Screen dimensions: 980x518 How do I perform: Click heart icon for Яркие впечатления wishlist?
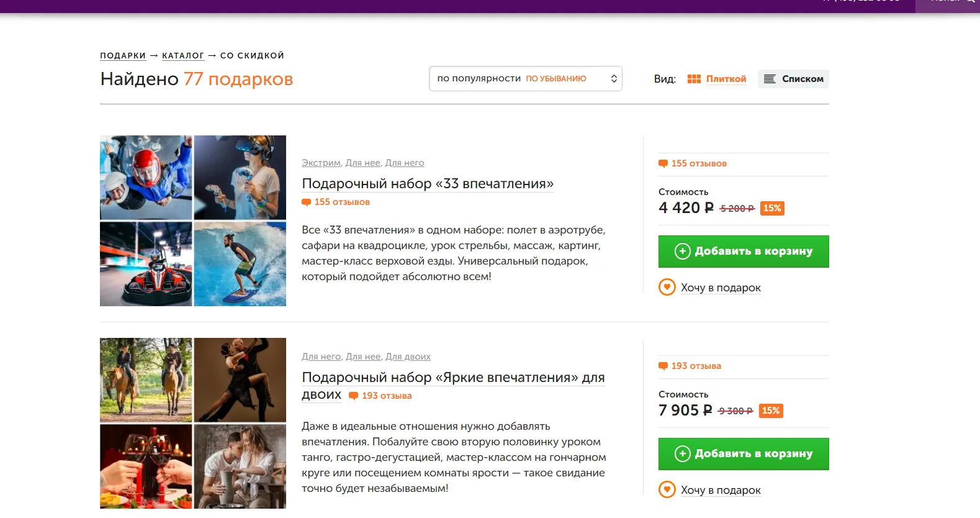pyautogui.click(x=667, y=489)
